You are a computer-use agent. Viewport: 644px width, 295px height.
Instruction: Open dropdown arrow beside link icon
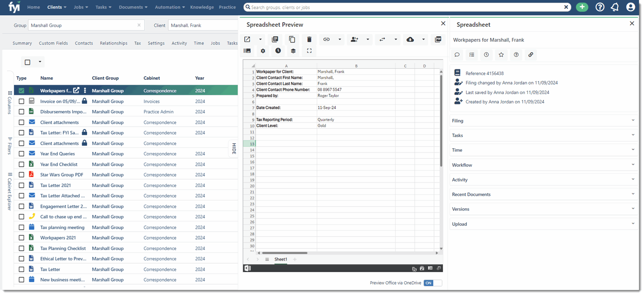(x=340, y=40)
